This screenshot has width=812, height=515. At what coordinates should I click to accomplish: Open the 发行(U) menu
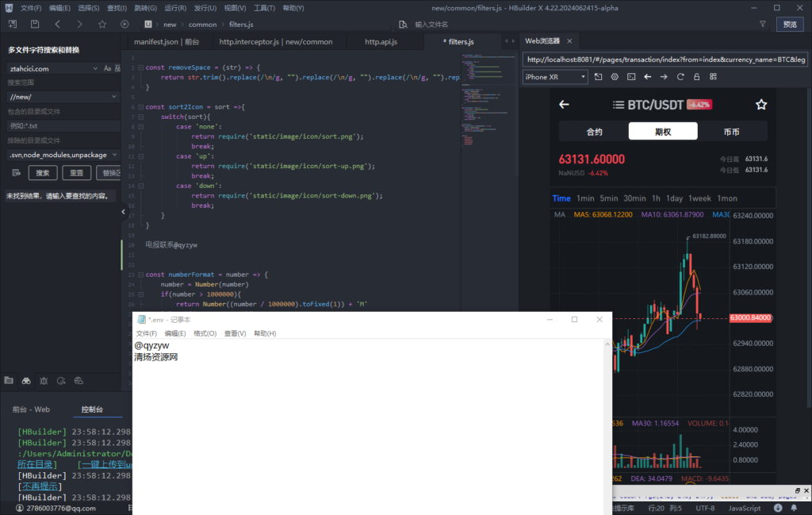[x=205, y=8]
